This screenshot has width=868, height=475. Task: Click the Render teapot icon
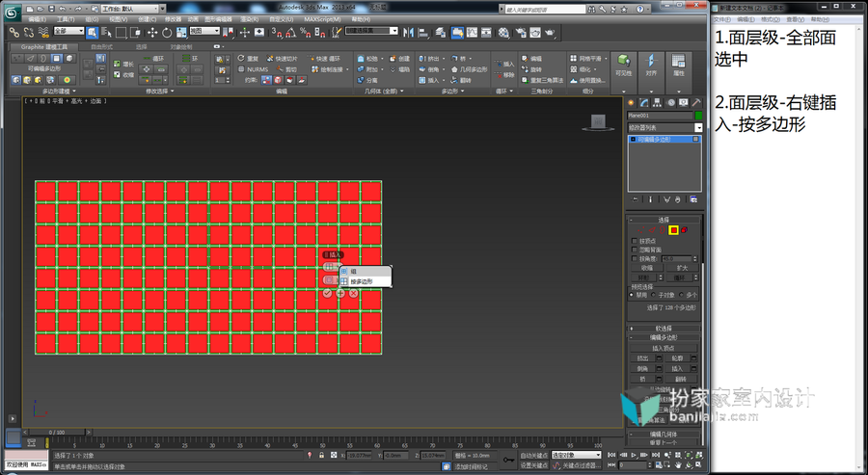tap(550, 33)
